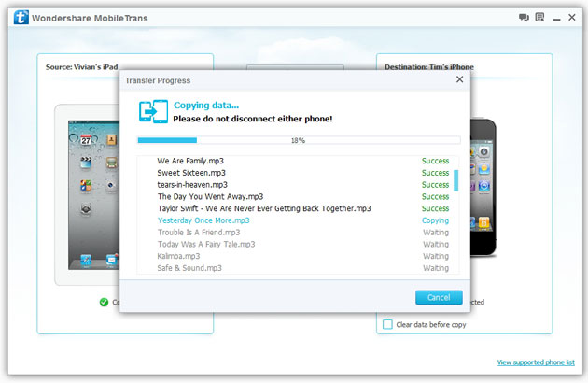588x383 pixels.
Task: Close the MobileTrans main window
Action: [x=572, y=17]
